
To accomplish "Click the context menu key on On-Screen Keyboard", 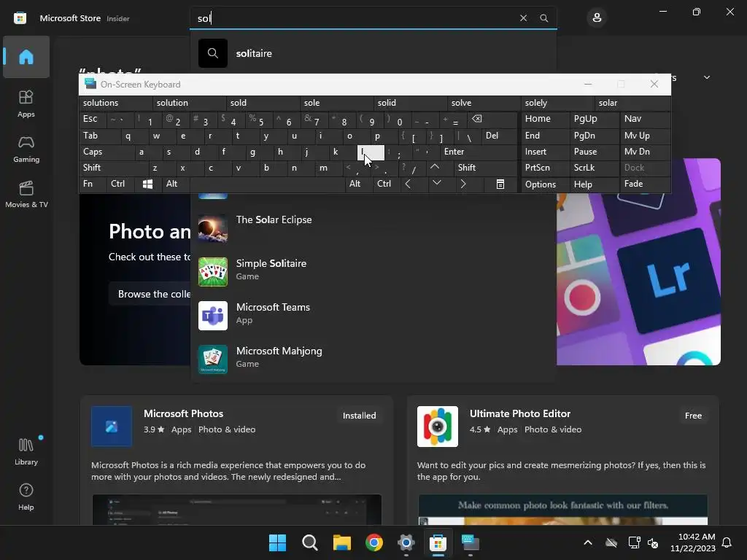I will pos(500,184).
